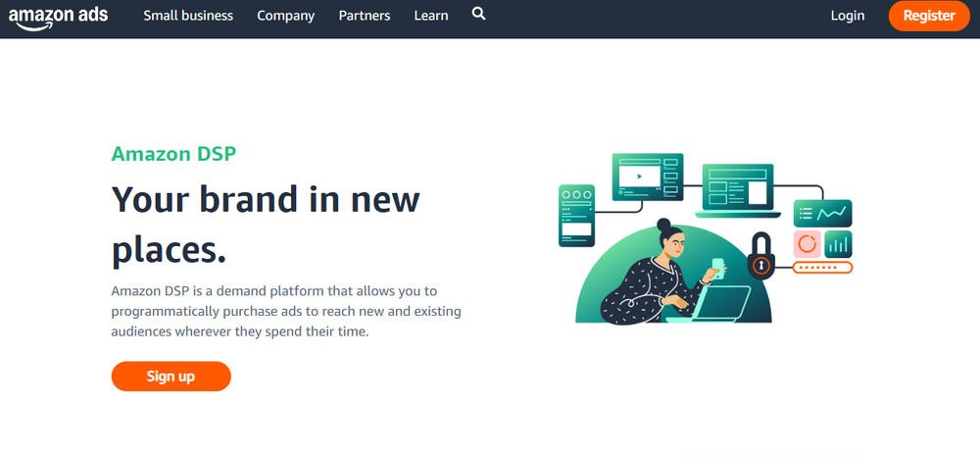Click the orange Sign up button
This screenshot has width=980, height=457.
171,377
